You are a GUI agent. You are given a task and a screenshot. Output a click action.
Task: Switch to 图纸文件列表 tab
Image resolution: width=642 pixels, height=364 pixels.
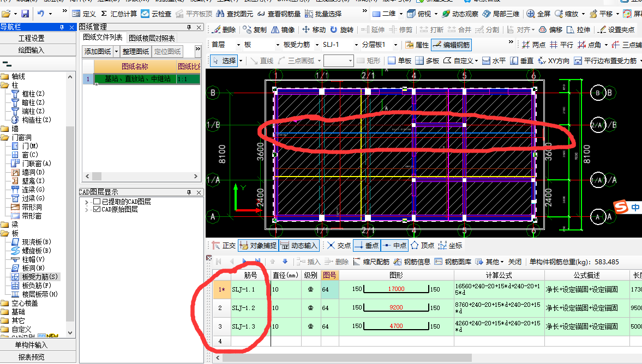point(103,37)
